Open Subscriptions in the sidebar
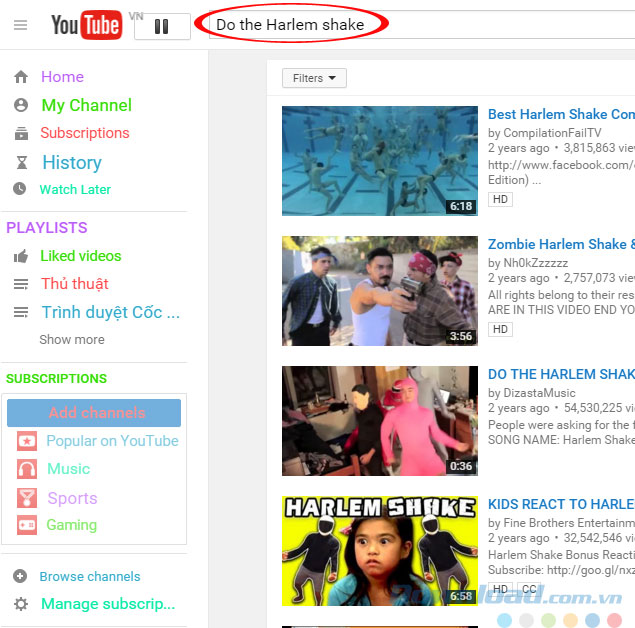This screenshot has height=628, width=635. (x=85, y=133)
